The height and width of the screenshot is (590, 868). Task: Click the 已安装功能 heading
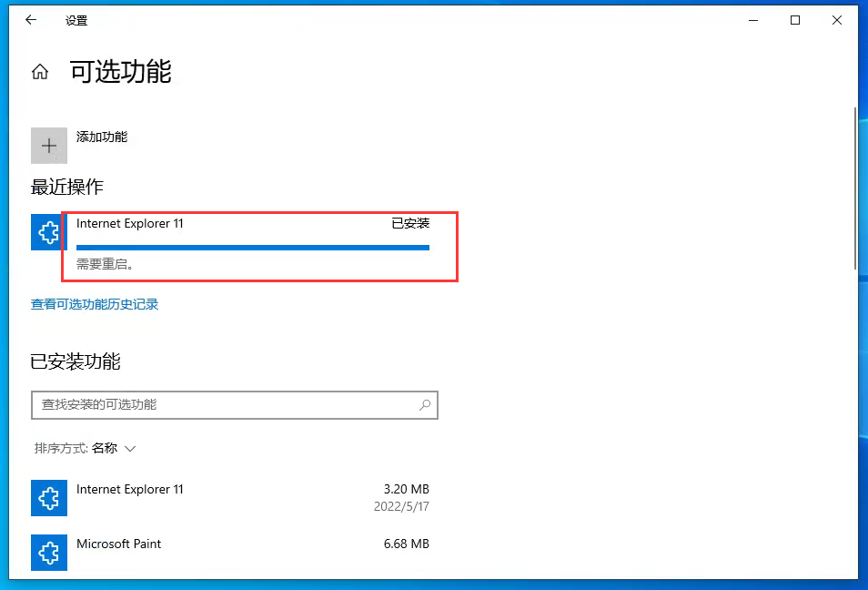pos(76,361)
